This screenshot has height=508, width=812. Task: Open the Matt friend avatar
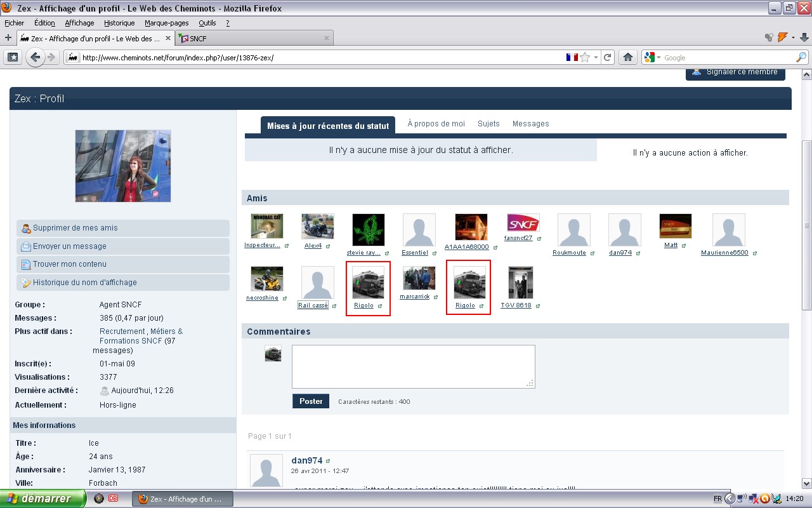point(676,226)
